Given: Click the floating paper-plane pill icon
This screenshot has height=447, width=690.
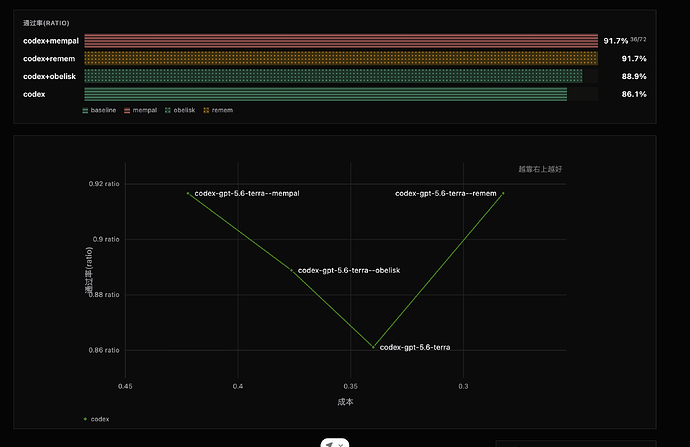Looking at the screenshot, I should 335,443.
